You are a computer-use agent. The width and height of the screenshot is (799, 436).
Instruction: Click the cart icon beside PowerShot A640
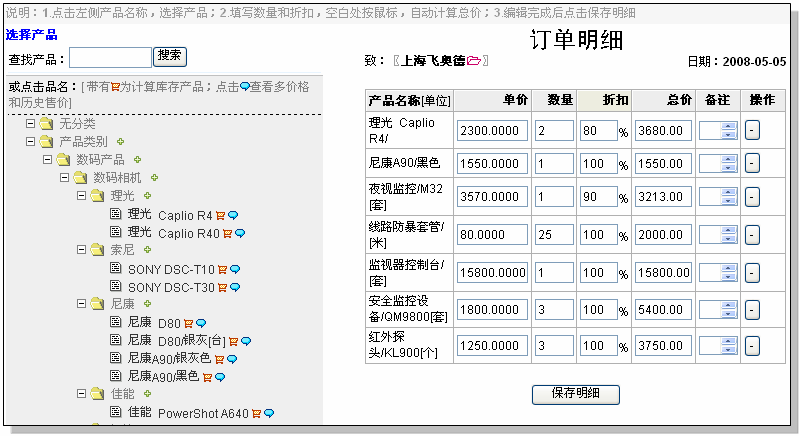point(256,413)
